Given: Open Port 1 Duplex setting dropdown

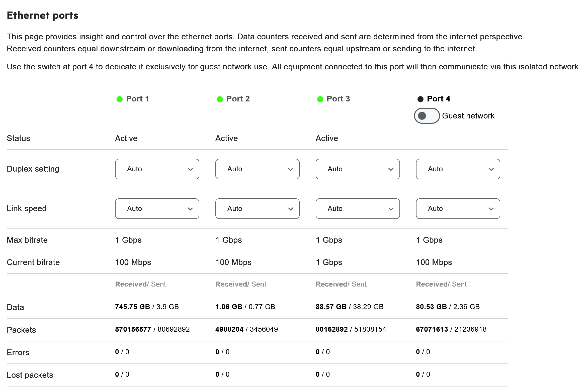Looking at the screenshot, I should (157, 169).
